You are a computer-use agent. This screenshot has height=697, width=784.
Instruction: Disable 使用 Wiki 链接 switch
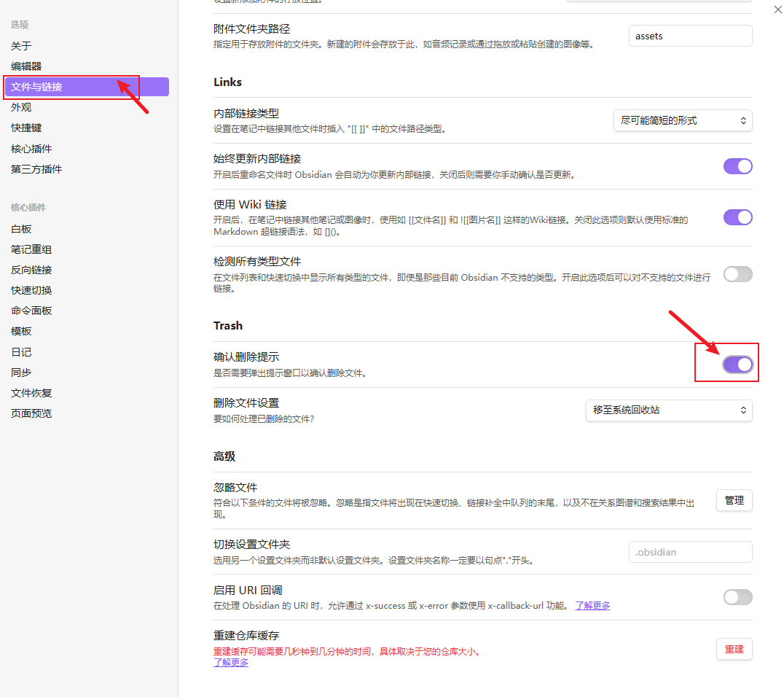click(x=737, y=217)
